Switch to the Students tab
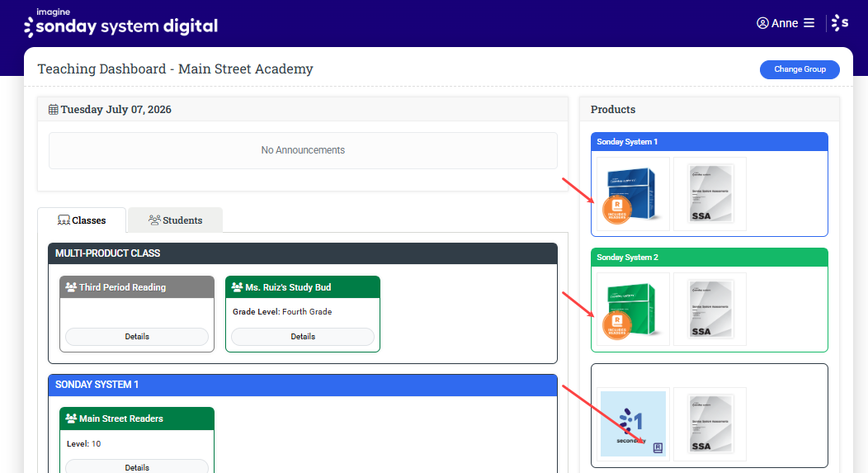The image size is (868, 473). click(176, 220)
